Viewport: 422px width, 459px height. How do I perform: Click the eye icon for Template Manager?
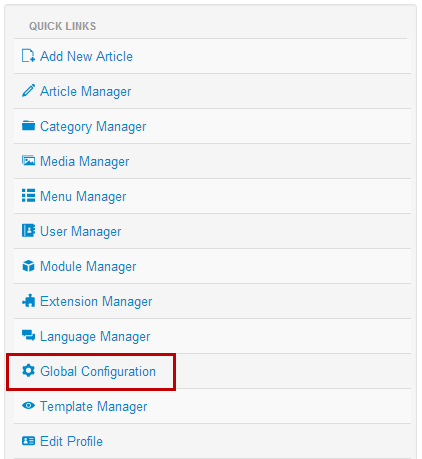pos(28,406)
